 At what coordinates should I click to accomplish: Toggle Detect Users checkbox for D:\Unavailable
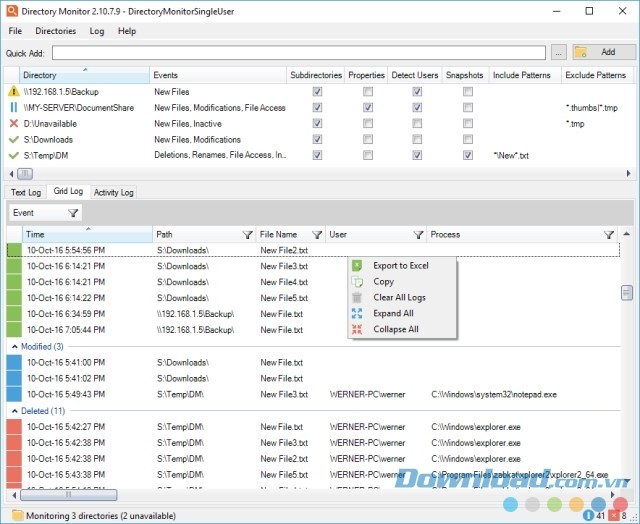click(417, 123)
